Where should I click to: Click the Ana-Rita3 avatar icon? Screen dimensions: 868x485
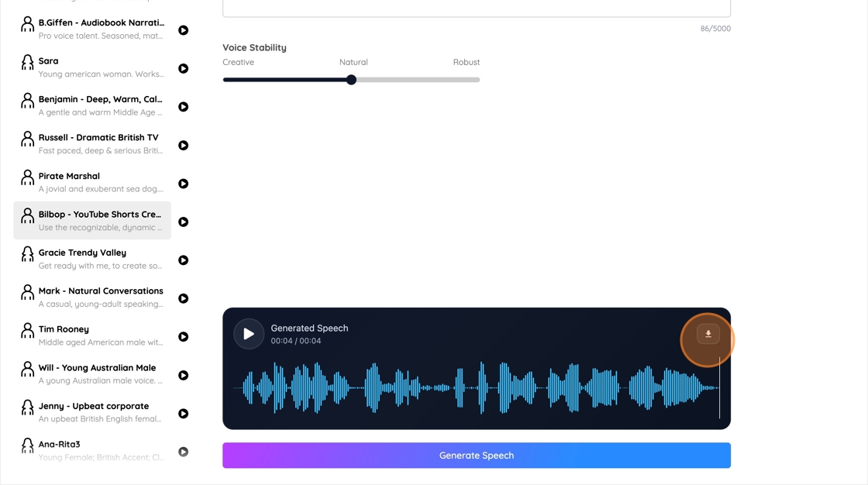(x=27, y=445)
